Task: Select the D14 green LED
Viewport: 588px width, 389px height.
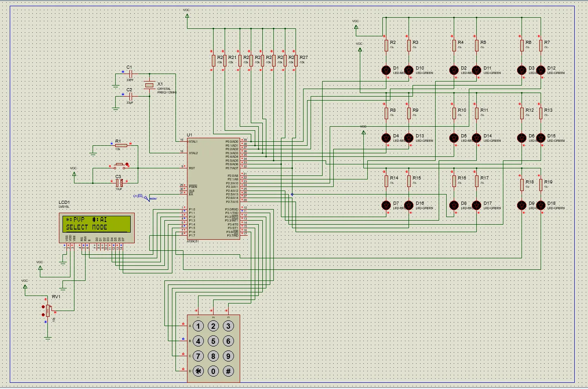Action: click(476, 138)
